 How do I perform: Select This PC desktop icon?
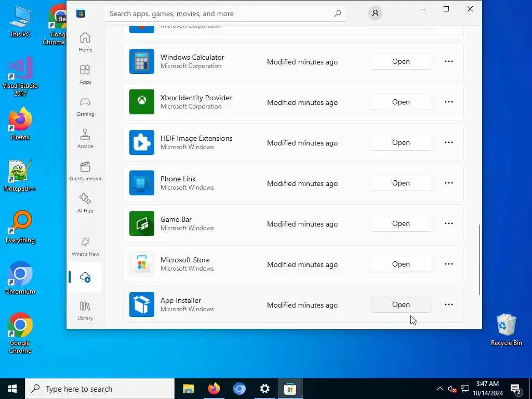[20, 21]
